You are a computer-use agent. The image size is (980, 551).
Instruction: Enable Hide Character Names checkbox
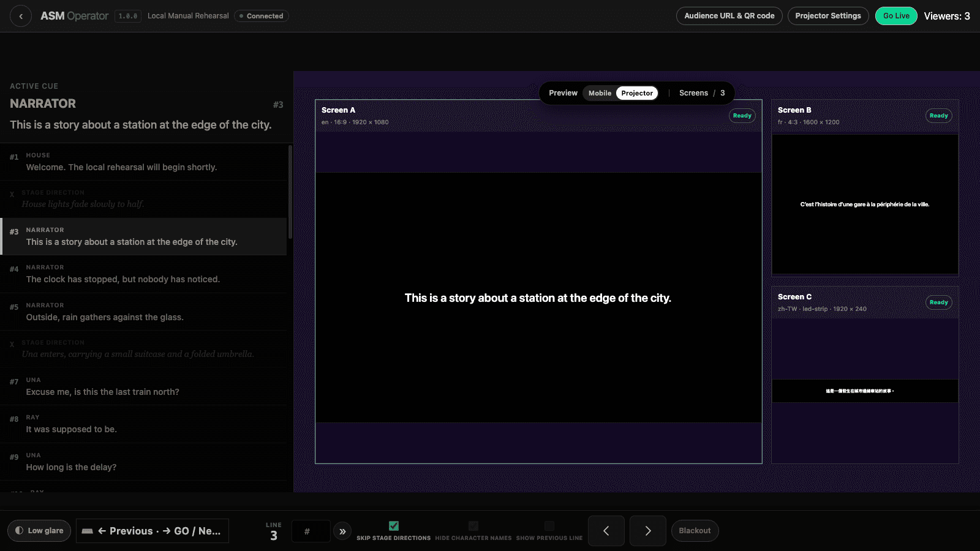[473, 526]
